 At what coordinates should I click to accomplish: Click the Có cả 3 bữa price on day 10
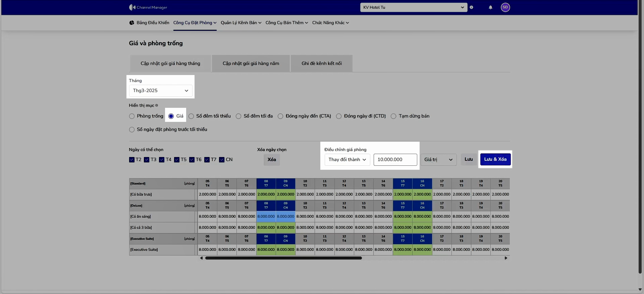tap(305, 228)
